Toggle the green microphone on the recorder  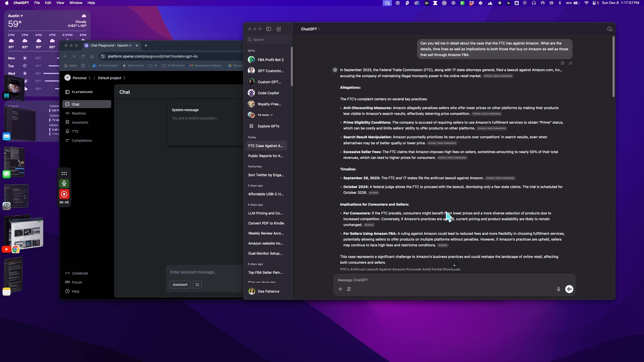point(64,183)
